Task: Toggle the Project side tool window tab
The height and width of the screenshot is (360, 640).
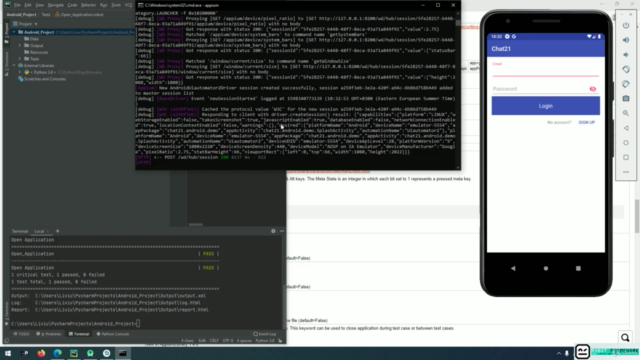Action: pos(6,33)
